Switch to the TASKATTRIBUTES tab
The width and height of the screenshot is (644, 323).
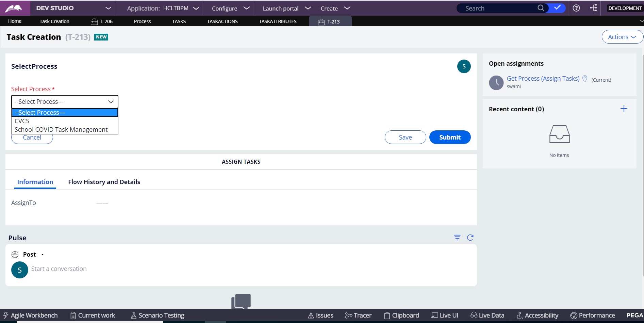pyautogui.click(x=278, y=21)
